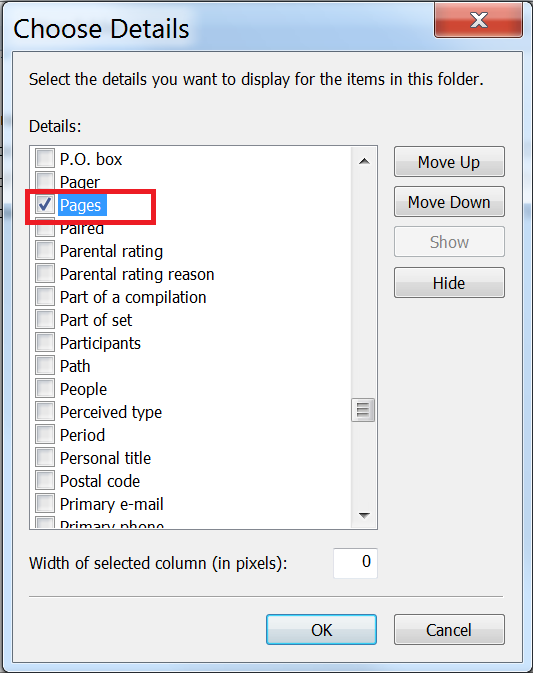The height and width of the screenshot is (673, 533).
Task: Cancel the Choose Details dialog
Action: tap(449, 630)
